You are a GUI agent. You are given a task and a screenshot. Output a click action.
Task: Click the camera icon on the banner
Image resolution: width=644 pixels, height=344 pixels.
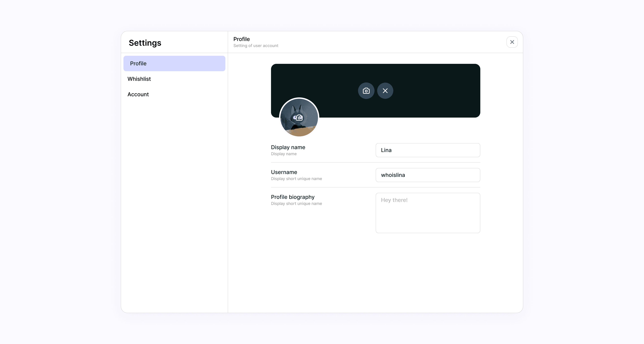(x=366, y=91)
